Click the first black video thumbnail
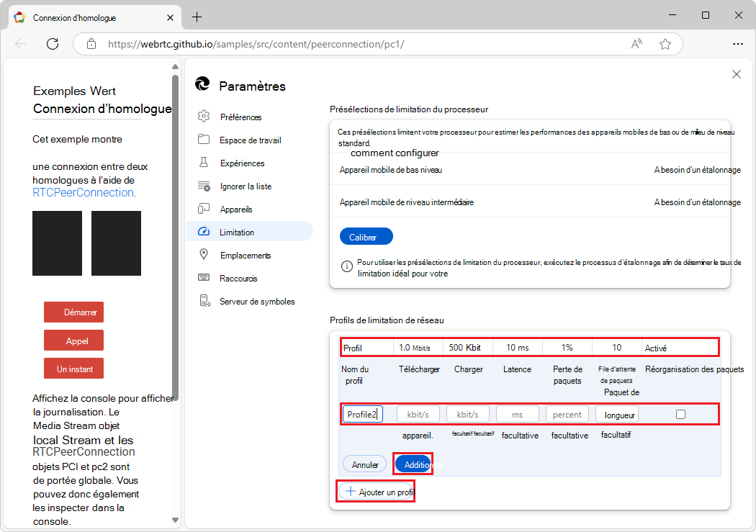This screenshot has width=756, height=532. [x=57, y=243]
